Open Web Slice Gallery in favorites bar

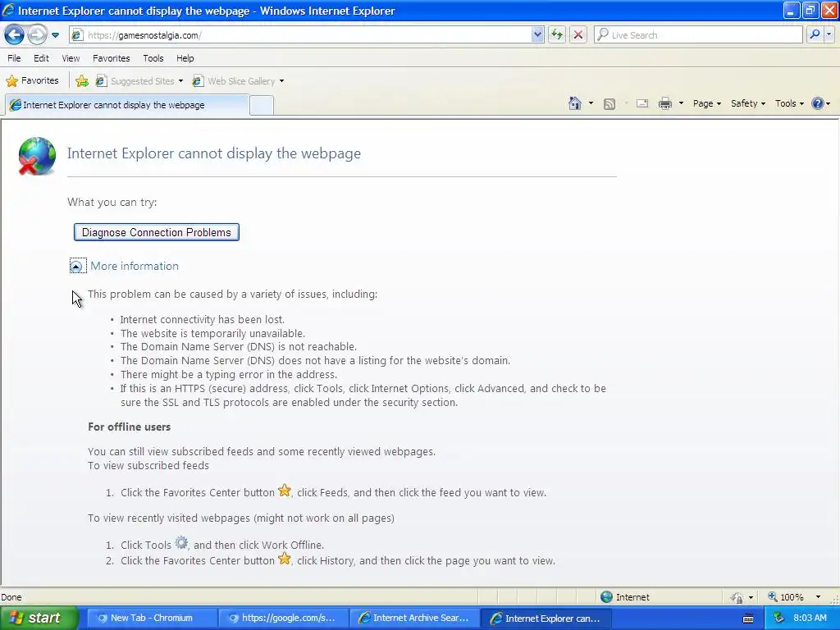click(239, 81)
